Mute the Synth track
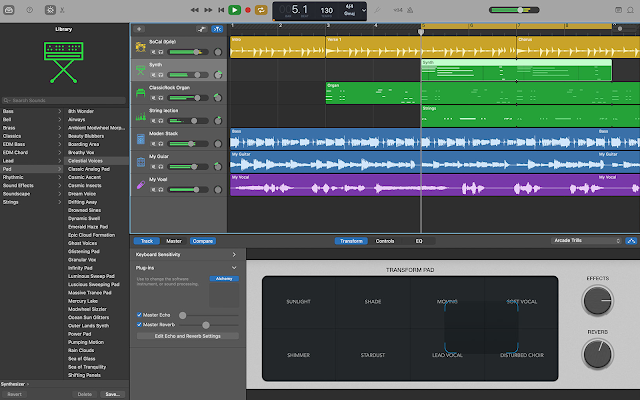The image size is (640, 400). (x=153, y=74)
